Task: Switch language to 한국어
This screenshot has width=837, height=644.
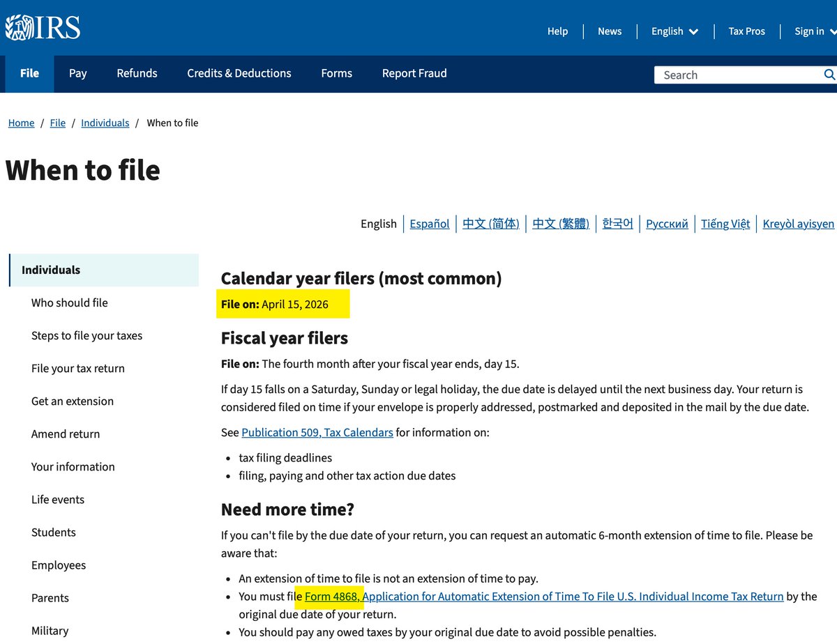Action: pos(618,224)
